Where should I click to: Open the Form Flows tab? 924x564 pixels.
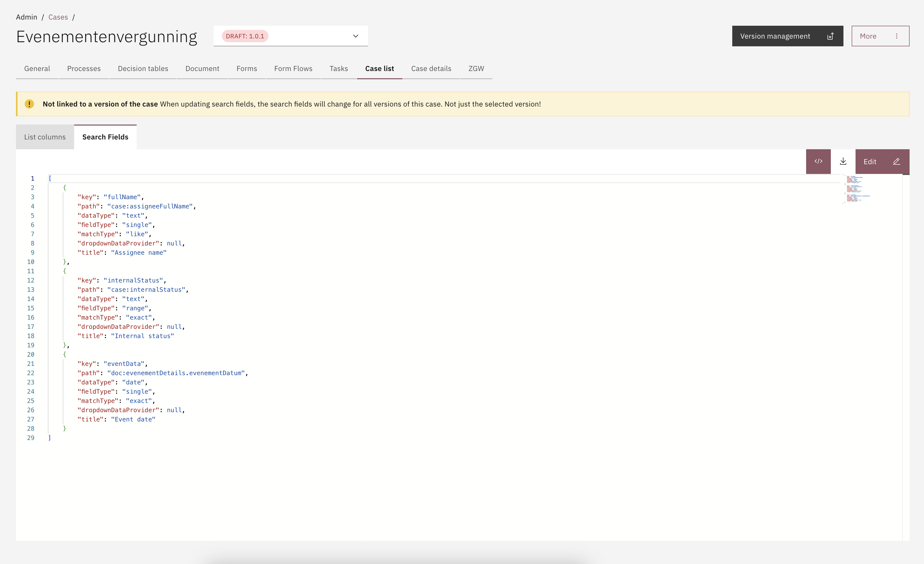(x=293, y=69)
